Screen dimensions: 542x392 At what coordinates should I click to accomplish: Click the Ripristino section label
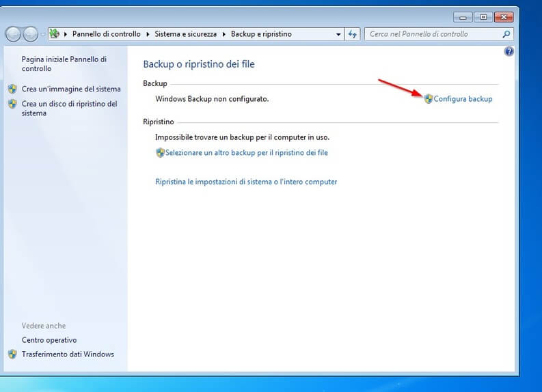click(x=159, y=122)
